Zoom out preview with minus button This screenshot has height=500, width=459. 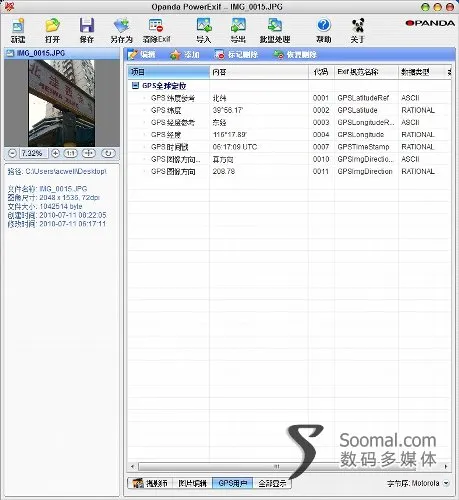coord(12,153)
